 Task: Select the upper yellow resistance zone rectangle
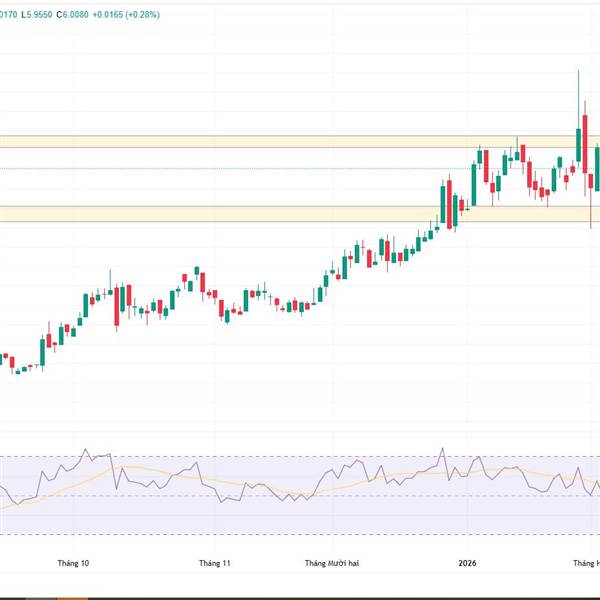pos(250,142)
